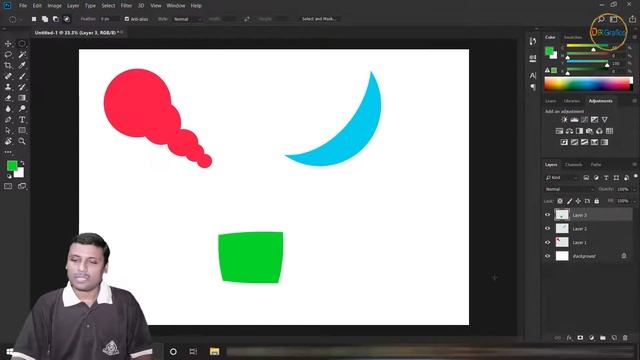
Task: Open the File menu
Action: (x=23, y=6)
